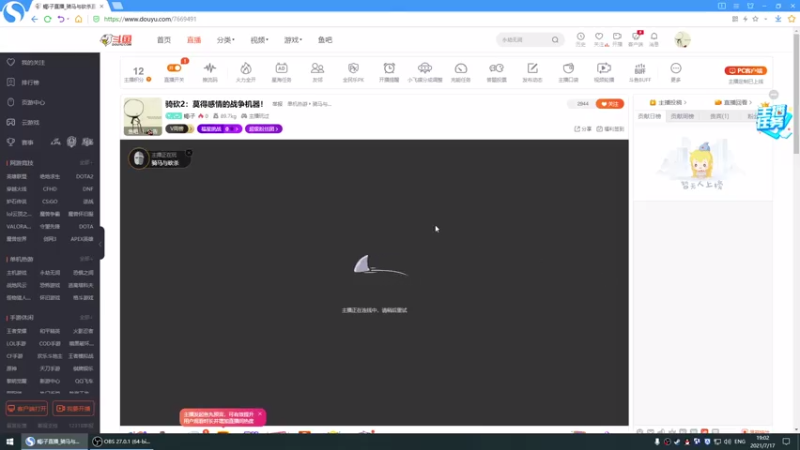The height and width of the screenshot is (450, 800).
Task: Open 赛事 trophy item in sidebar
Action: pyautogui.click(x=20, y=142)
